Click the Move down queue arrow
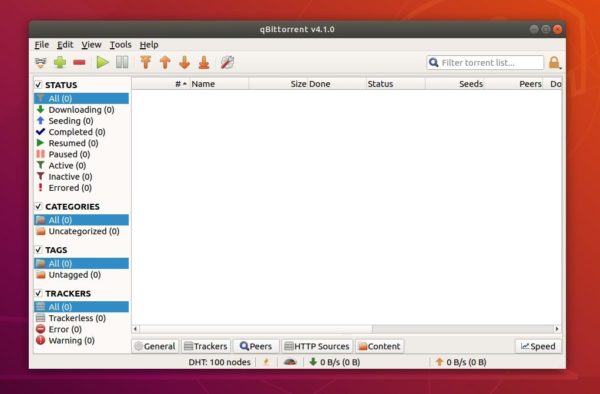The height and width of the screenshot is (394, 600). [x=184, y=62]
